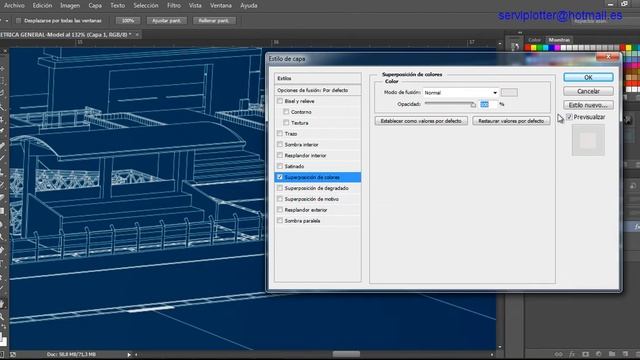Confirm the layer style with OK
640x360 pixels.
coord(588,77)
